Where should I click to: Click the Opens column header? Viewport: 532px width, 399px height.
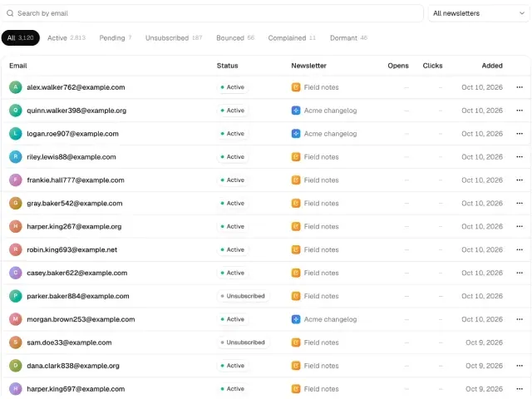coord(398,66)
